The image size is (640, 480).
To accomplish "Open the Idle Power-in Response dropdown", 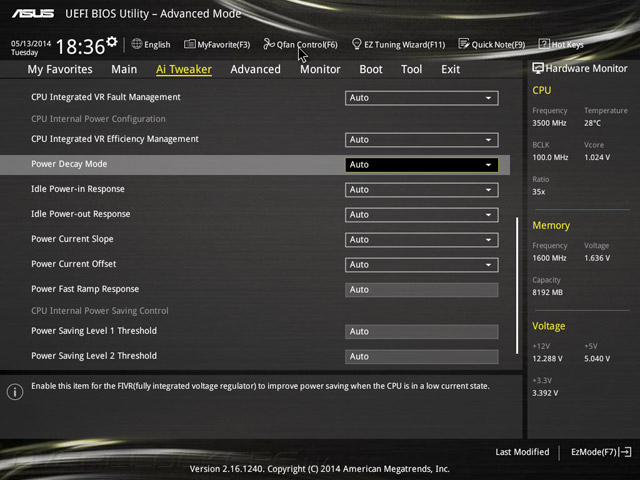I will [421, 190].
